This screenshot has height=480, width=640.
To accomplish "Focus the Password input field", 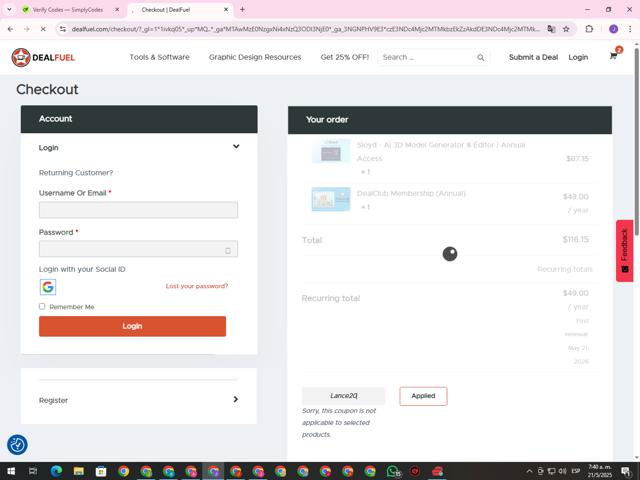I will click(138, 249).
